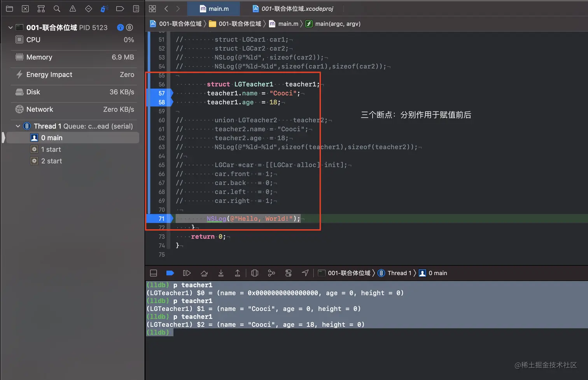Open Thread 1 in debug bar
Image resolution: width=588 pixels, height=380 pixels.
pos(395,273)
